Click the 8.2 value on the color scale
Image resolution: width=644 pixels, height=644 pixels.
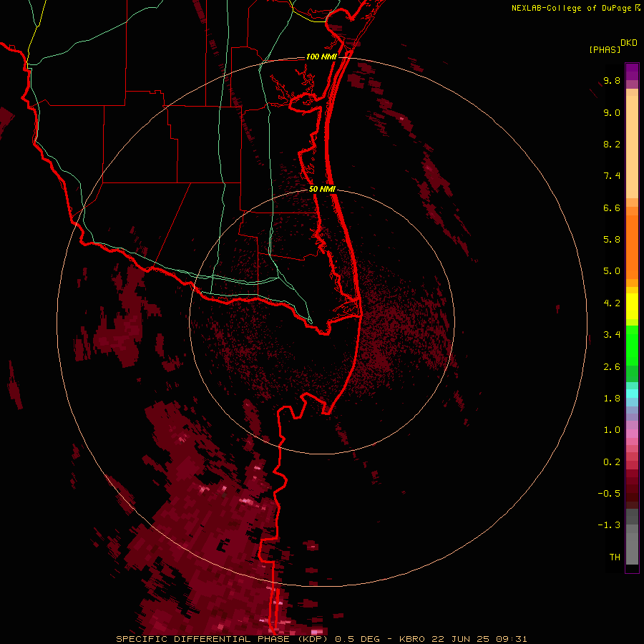612,144
